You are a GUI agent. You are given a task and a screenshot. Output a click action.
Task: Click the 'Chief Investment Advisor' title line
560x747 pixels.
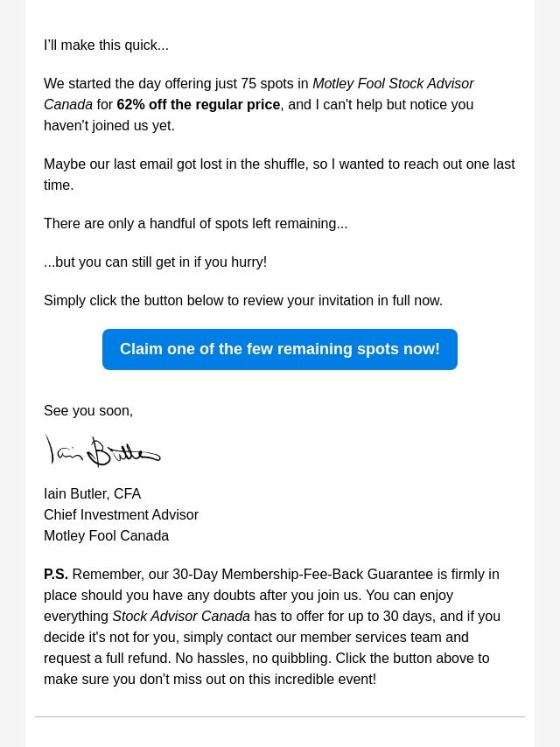point(121,515)
